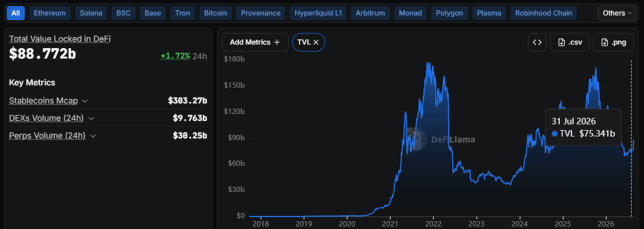The image size is (644, 229).
Task: Click Total Value Locked in DeFi heading
Action: pyautogui.click(x=60, y=39)
